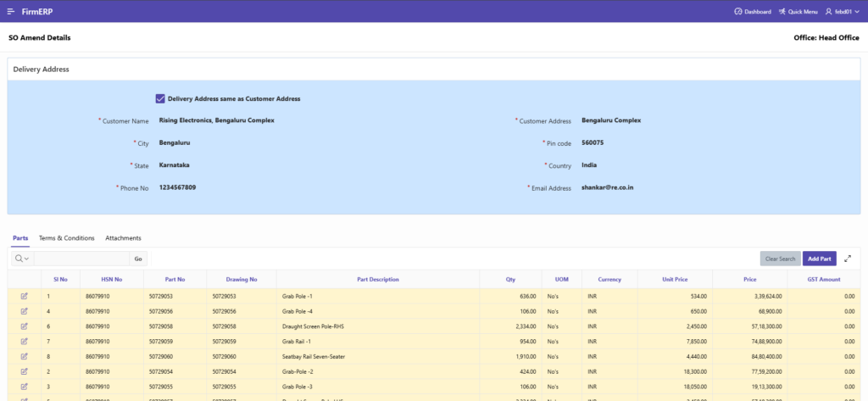
Task: Expand the search column selector dropdown
Action: click(x=22, y=259)
